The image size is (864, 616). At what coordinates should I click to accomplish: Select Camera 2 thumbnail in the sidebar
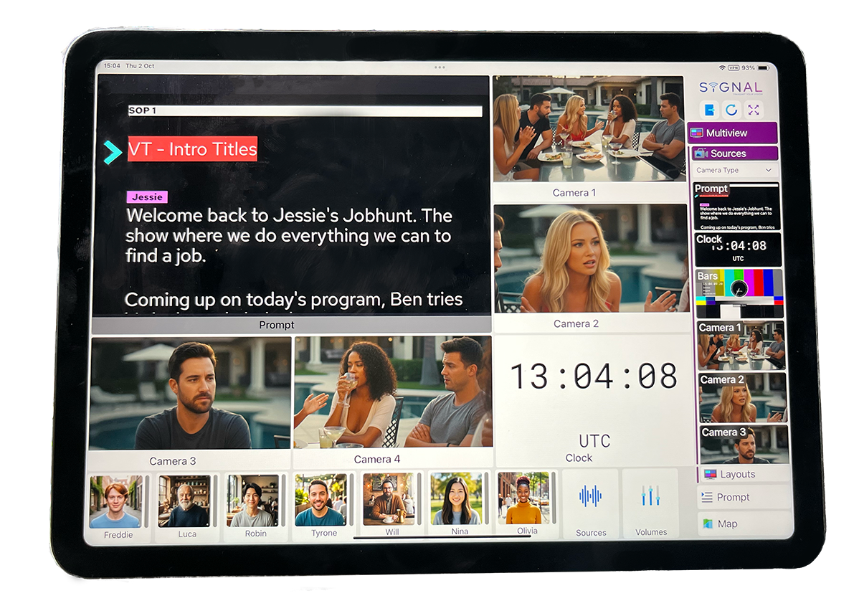click(x=741, y=398)
